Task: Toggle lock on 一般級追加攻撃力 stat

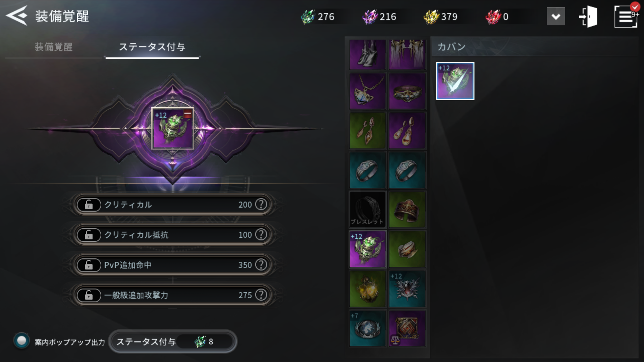Action: 89,295
